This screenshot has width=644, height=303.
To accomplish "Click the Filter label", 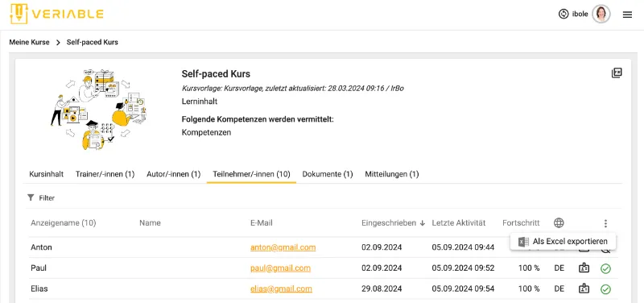I will pos(47,198).
